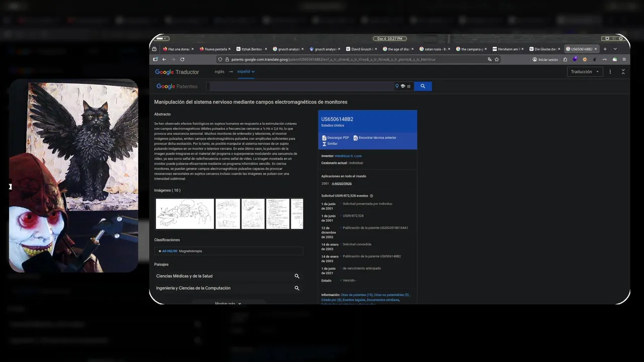644x362 pixels.
Task: Close the Die Glocke tab
Action: click(559, 49)
